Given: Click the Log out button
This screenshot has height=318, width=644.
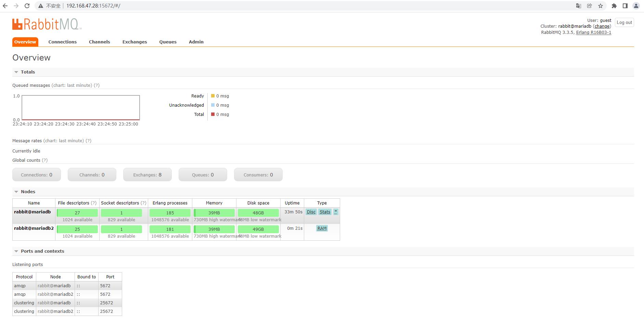Looking at the screenshot, I should [624, 23].
